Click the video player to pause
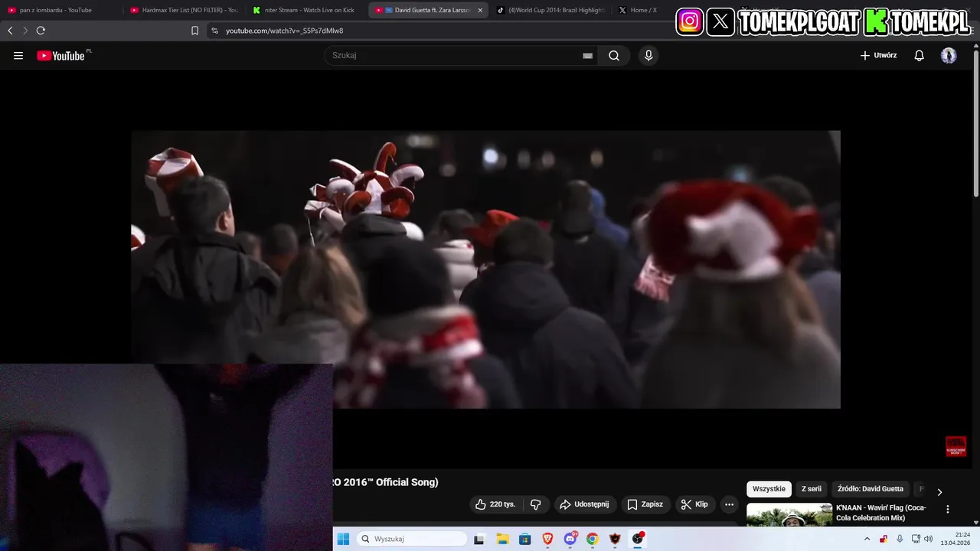This screenshot has height=551, width=980. point(485,269)
